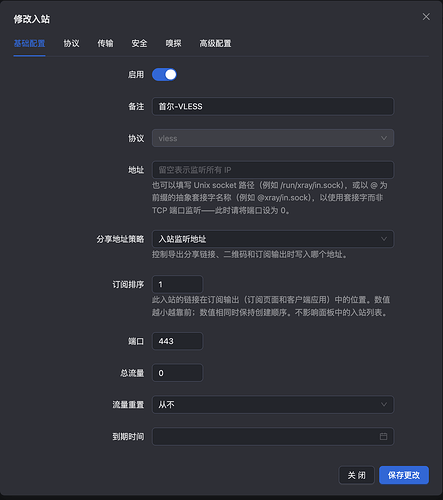The height and width of the screenshot is (500, 443).
Task: Toggle the 启用 switch off
Action: 164,75
